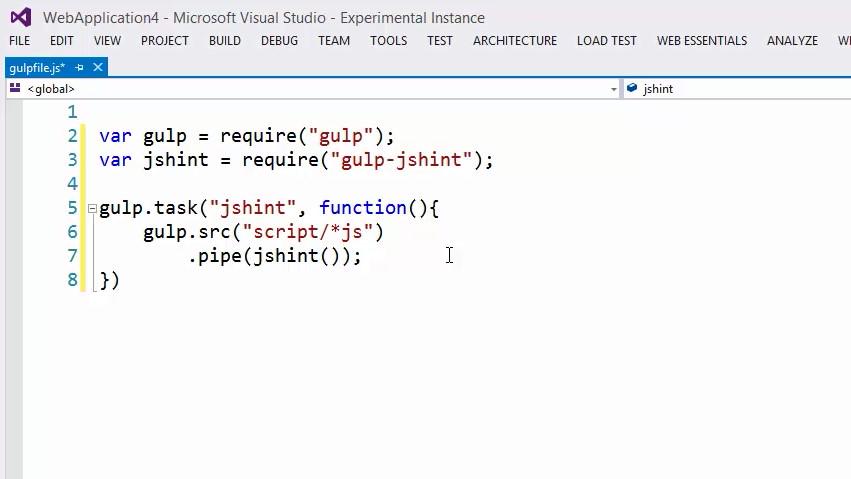Open the ANALYZE menu

[x=792, y=41]
